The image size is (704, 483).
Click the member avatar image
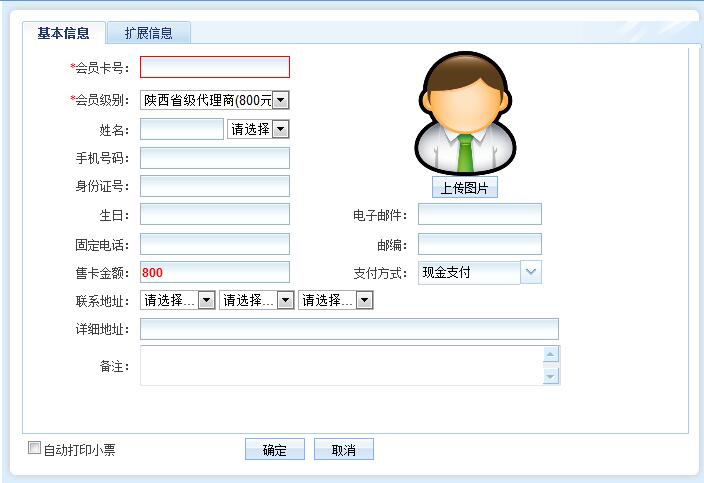pyautogui.click(x=464, y=114)
